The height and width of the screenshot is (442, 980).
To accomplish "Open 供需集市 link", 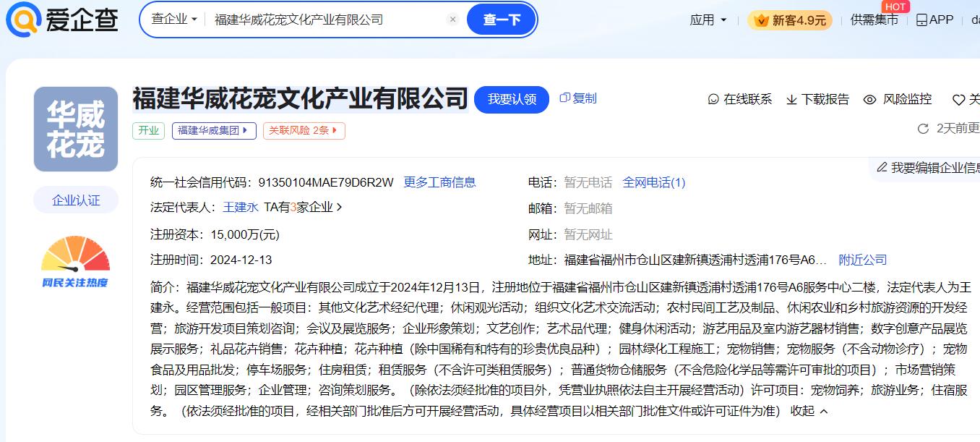I will tap(874, 20).
